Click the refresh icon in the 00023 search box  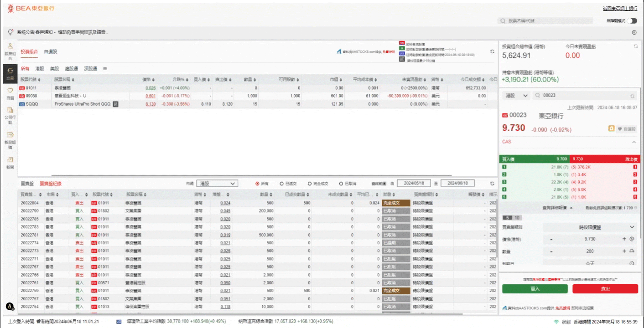[x=632, y=96]
